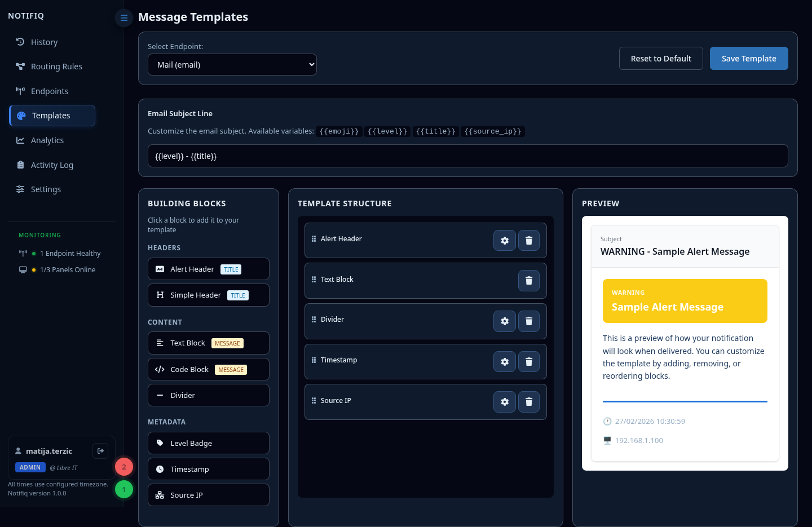Image resolution: width=812 pixels, height=527 pixels.
Task: Delete the Source IP block from the structure
Action: point(529,402)
